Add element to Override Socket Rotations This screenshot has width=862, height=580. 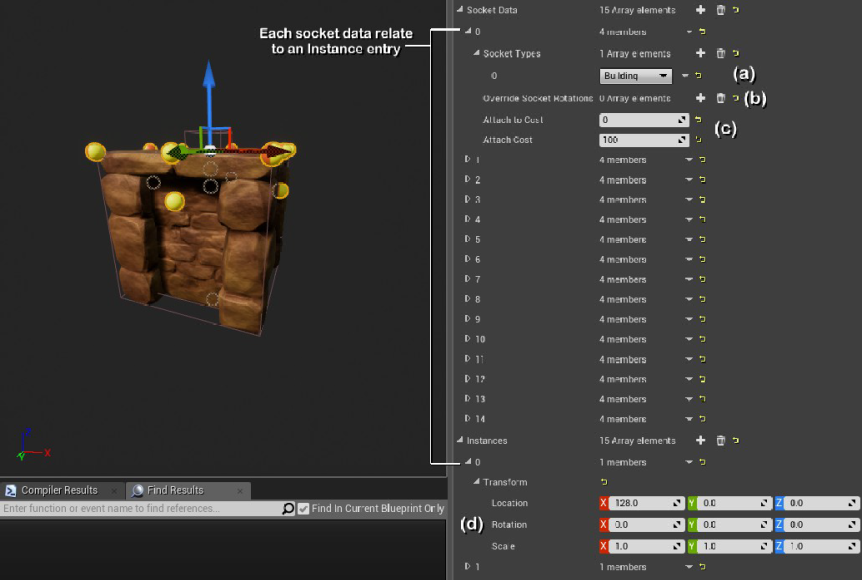click(x=701, y=98)
